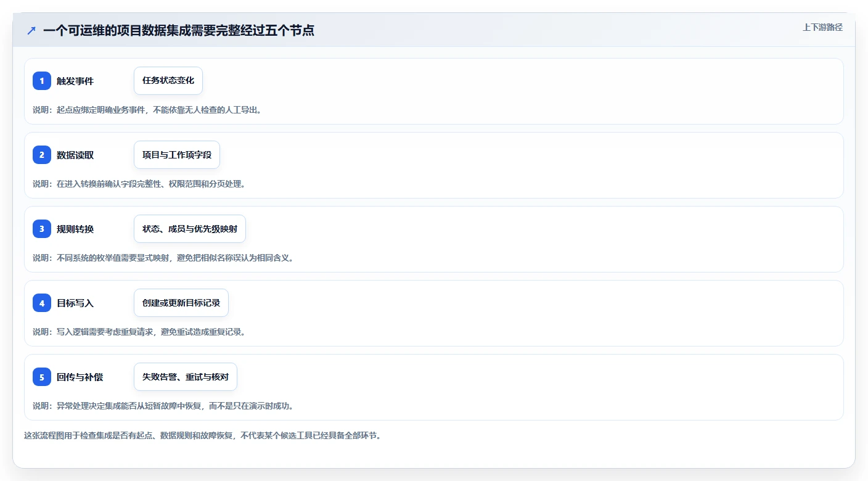Select the 项目与工作项字段 chip
Image resolution: width=868 pixels, height=481 pixels.
point(177,155)
